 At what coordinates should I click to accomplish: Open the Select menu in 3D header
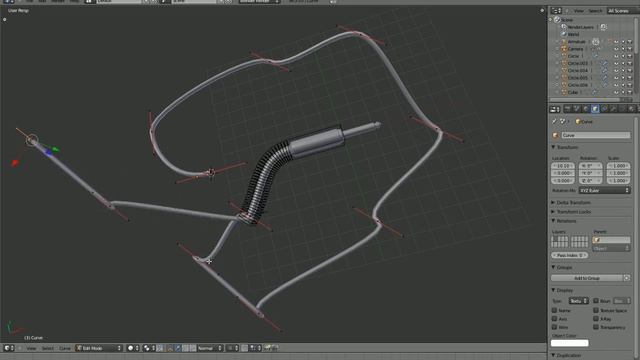[47, 348]
